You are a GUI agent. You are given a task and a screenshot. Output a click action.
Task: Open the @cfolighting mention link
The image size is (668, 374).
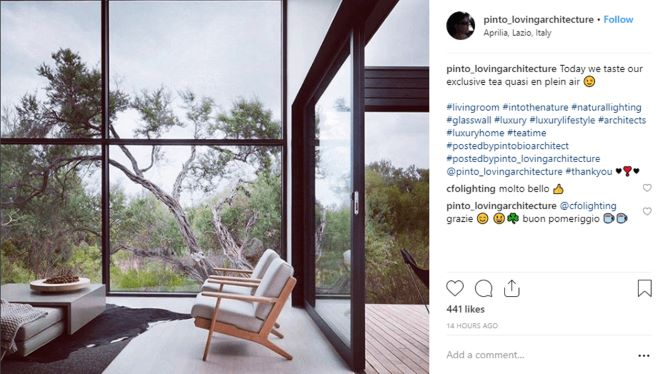588,206
